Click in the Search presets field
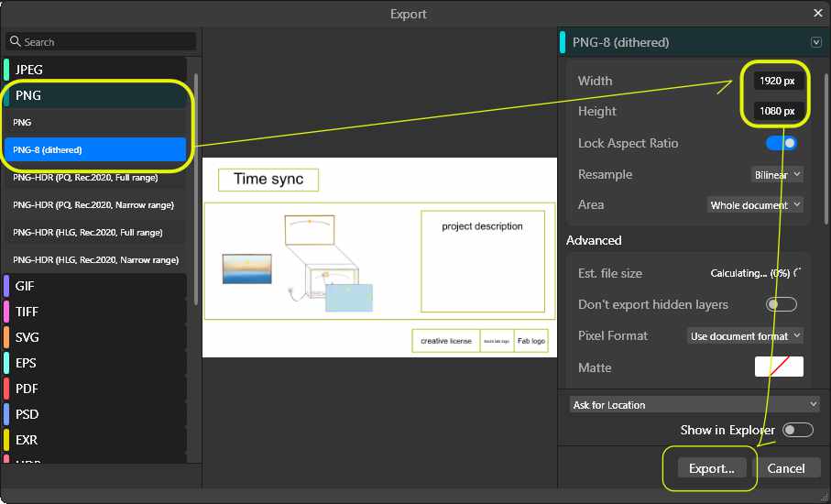The width and height of the screenshot is (831, 504). (x=101, y=42)
